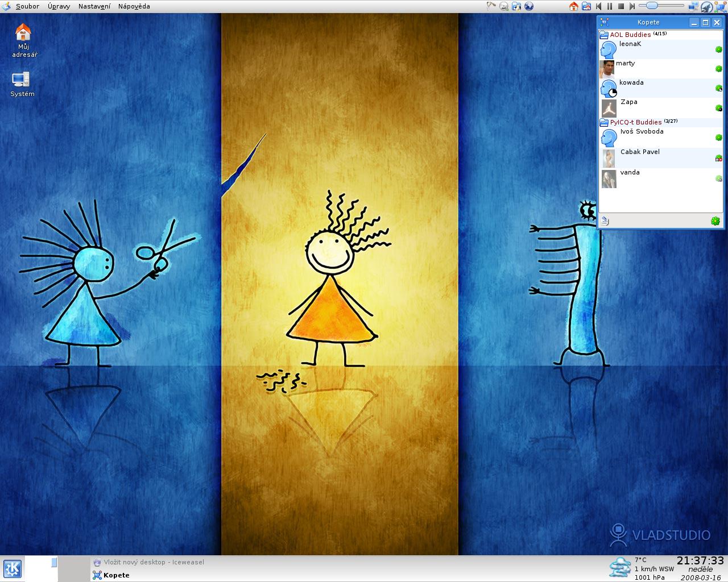Viewport: 728px width, 582px height.
Task: Open the Úpravy menu
Action: click(59, 6)
